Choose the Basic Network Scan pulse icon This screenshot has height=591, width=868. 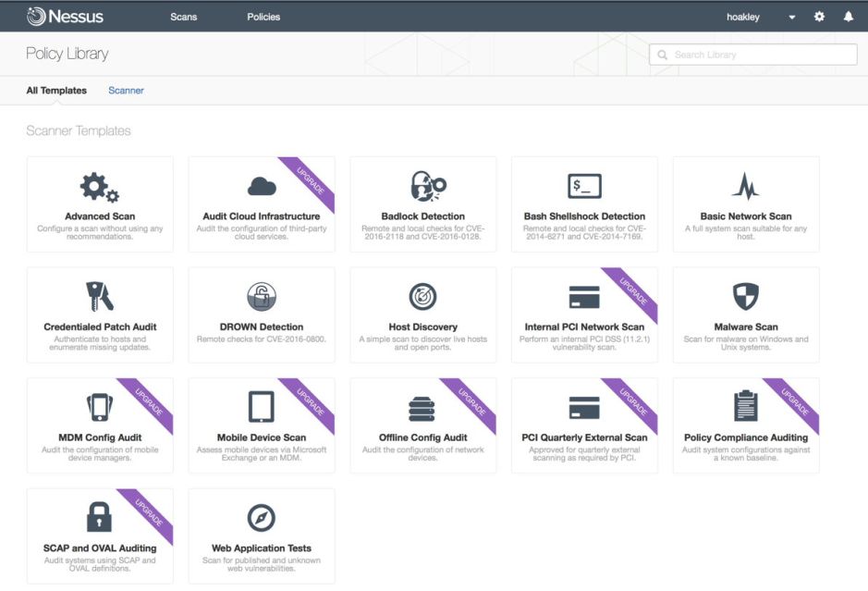tap(745, 187)
